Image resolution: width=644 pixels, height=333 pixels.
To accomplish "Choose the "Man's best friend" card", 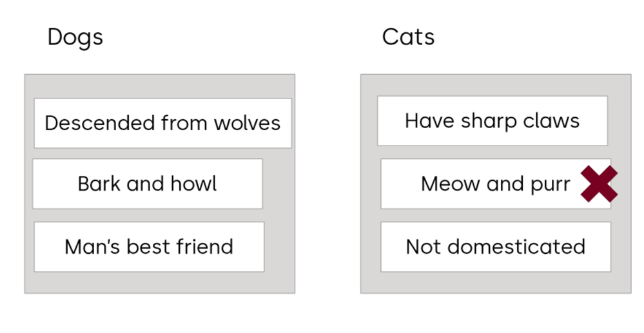I will 149,247.
